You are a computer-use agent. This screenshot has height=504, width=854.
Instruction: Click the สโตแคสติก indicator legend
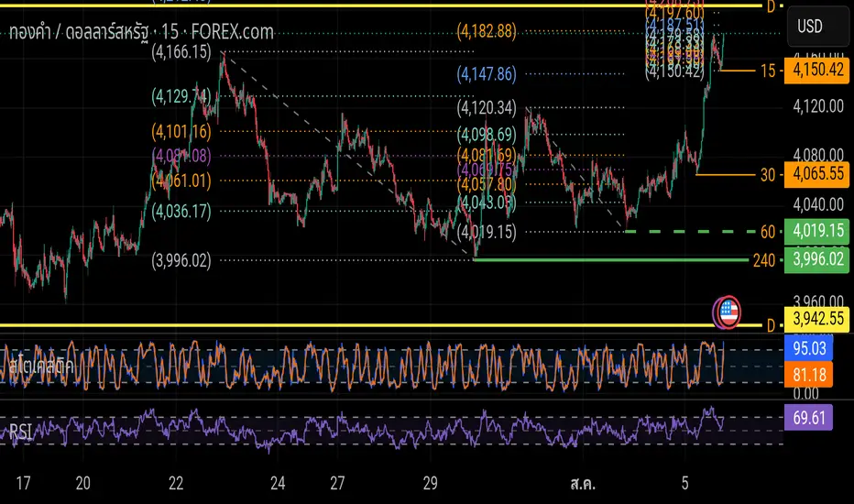pos(41,366)
